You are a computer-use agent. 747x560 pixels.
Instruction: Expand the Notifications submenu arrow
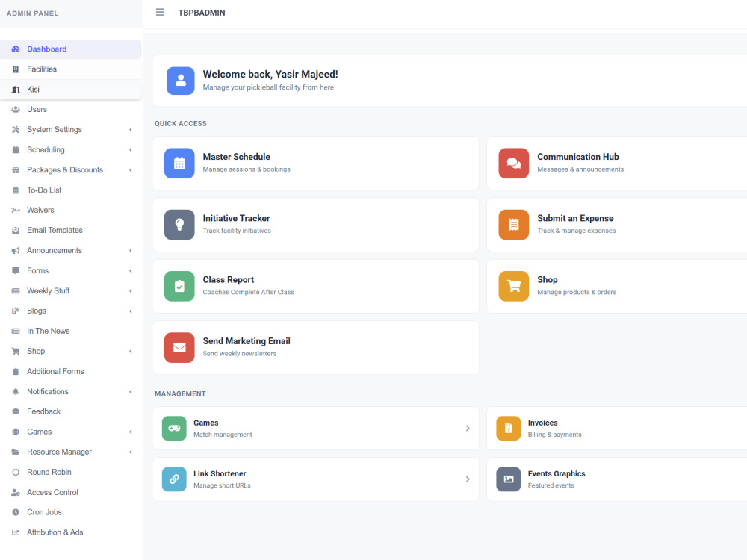coord(131,391)
